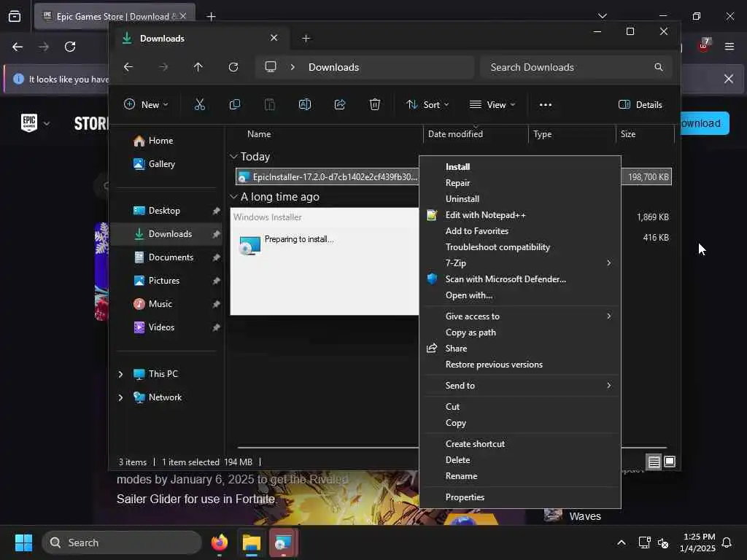This screenshot has height=560, width=747.
Task: Add a new File Explorer tab
Action: click(x=306, y=39)
